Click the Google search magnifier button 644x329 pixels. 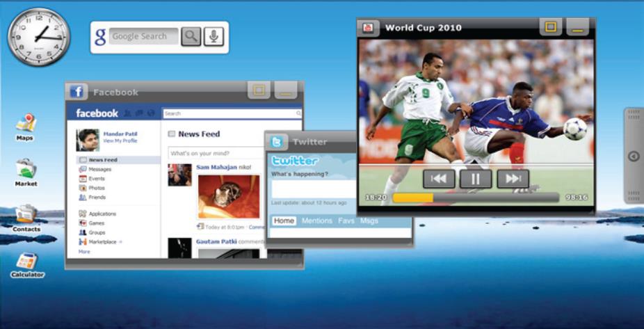[x=191, y=37]
